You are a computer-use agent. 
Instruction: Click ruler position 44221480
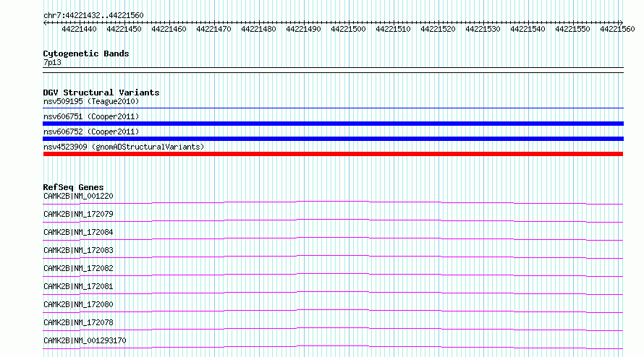pyautogui.click(x=259, y=29)
